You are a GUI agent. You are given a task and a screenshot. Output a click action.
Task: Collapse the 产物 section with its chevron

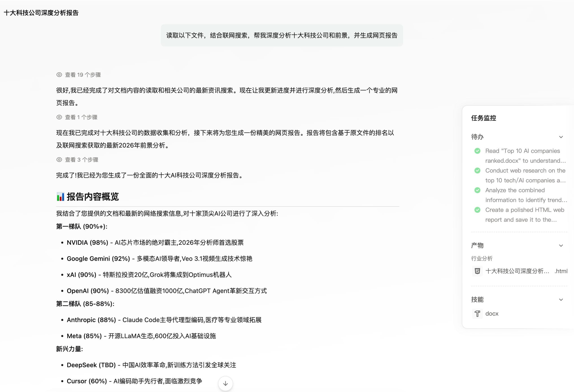click(x=561, y=246)
